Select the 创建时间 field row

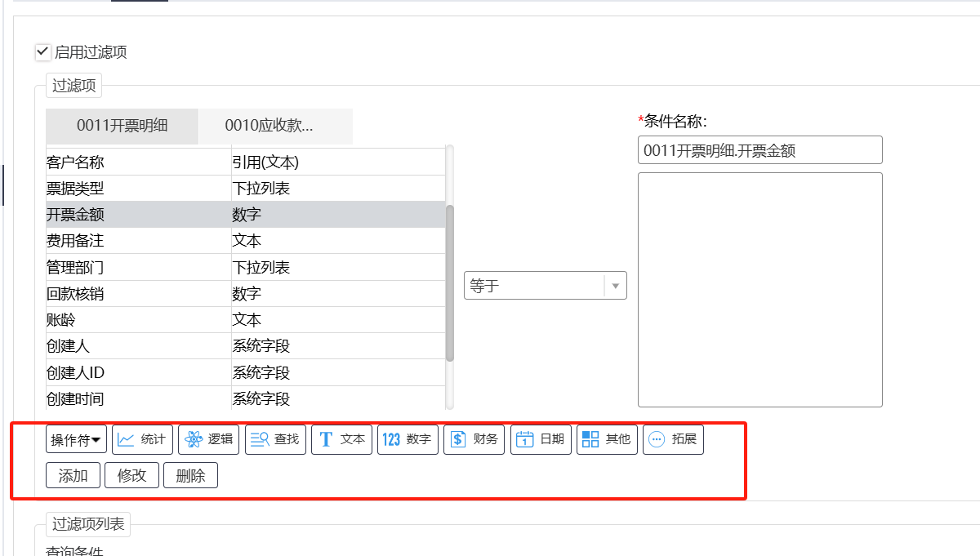coord(245,398)
